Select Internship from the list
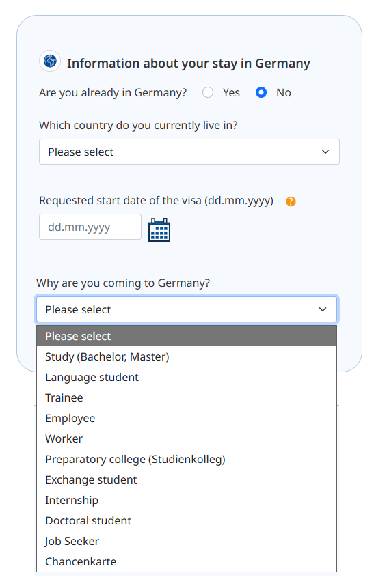 (x=187, y=501)
